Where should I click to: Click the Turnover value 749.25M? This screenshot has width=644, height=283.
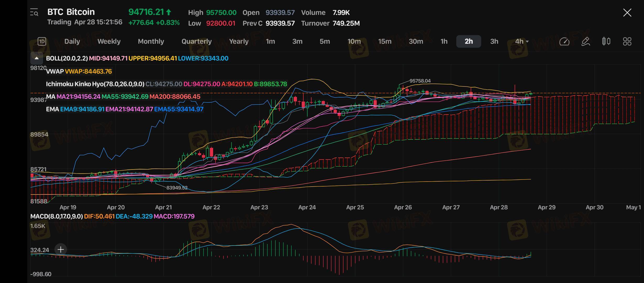[x=346, y=23]
